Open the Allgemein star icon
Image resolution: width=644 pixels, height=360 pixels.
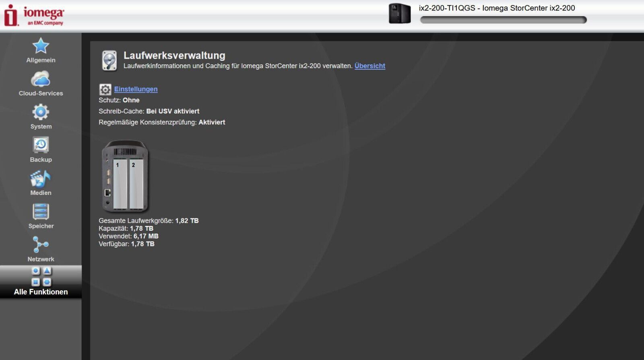pos(41,46)
